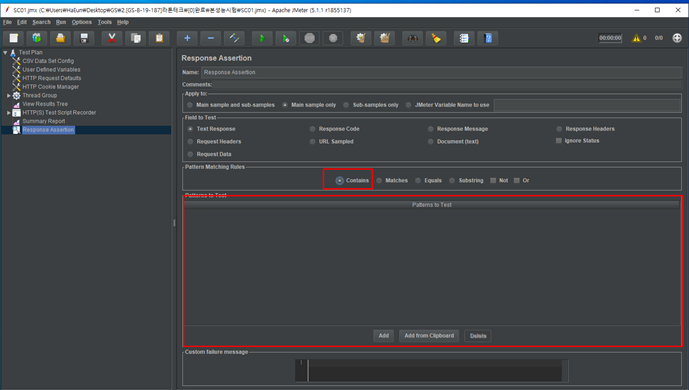Image resolution: width=689 pixels, height=390 pixels.
Task: Select the Matches matching rule
Action: coord(379,181)
